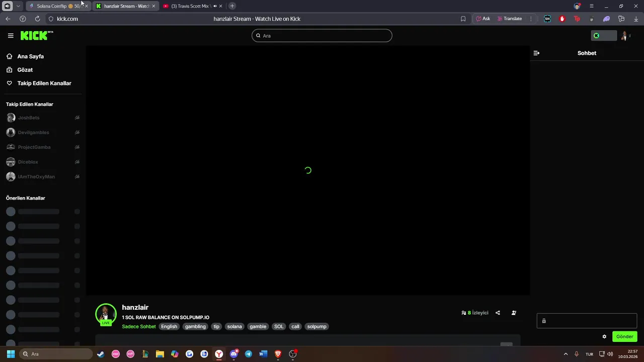Image resolution: width=644 pixels, height=362 pixels.
Task: Open Telegram from the taskbar
Action: pyautogui.click(x=248, y=354)
